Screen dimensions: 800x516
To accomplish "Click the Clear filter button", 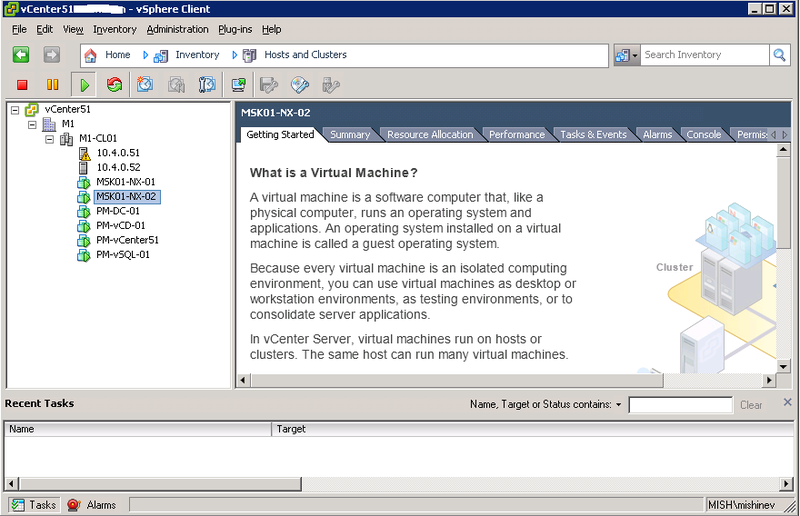I will click(751, 405).
